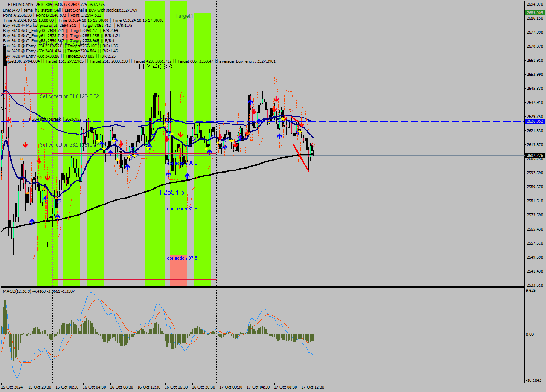Click the '17 Oct 00:30' time axis label

point(231,387)
